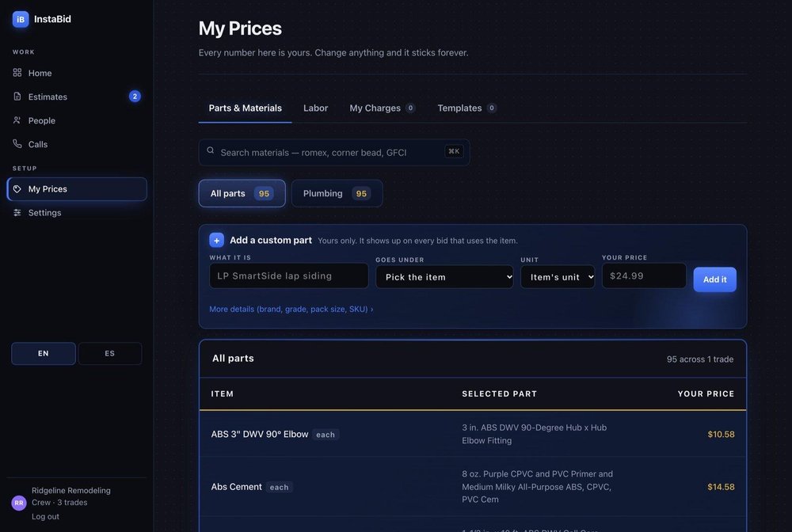Click the 8 oz. Purple CPVC selected part text

click(538, 487)
